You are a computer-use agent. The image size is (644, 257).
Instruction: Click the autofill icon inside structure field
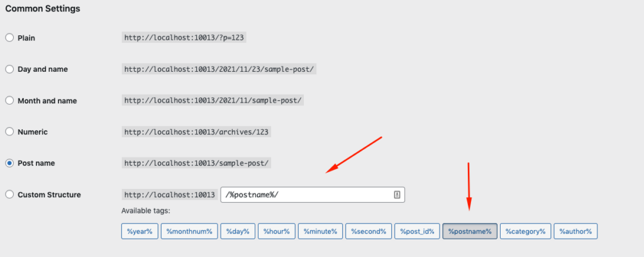click(397, 195)
